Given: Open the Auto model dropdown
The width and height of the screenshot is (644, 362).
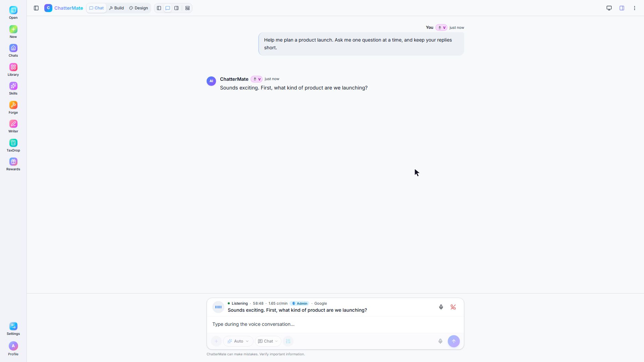Looking at the screenshot, I should [238, 341].
